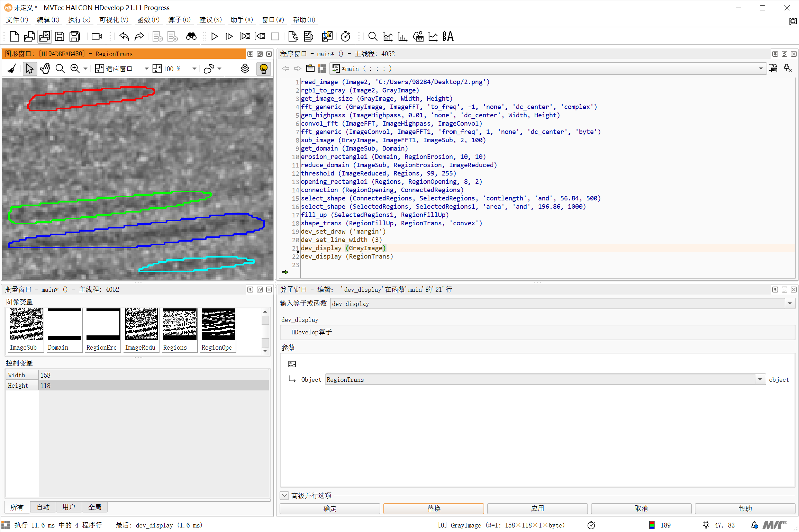Open the gray histogram tool

(388, 36)
